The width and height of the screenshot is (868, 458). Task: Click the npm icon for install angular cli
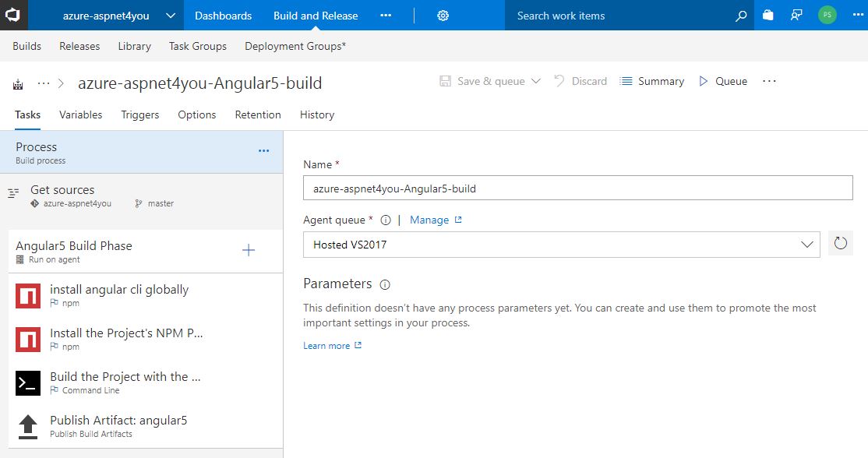click(x=28, y=295)
